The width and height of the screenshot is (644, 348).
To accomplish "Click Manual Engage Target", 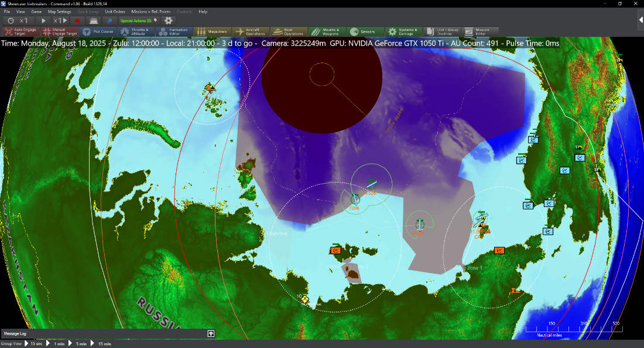I will pos(60,32).
